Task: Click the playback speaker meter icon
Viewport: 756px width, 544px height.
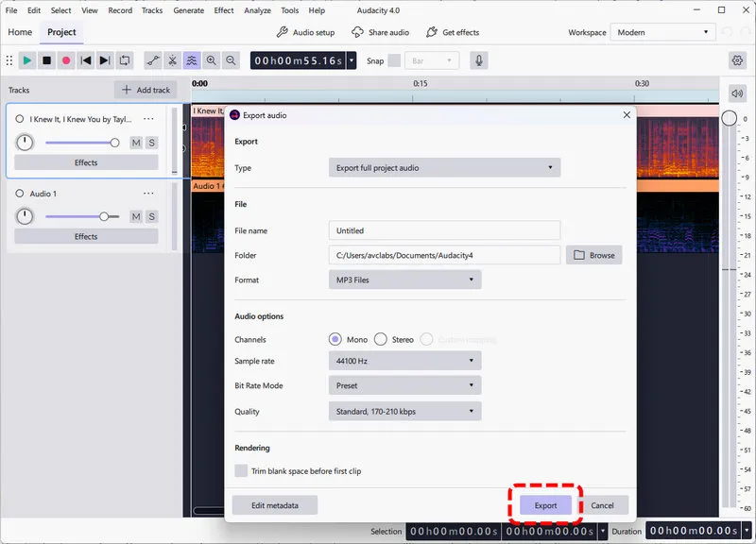Action: (x=737, y=93)
